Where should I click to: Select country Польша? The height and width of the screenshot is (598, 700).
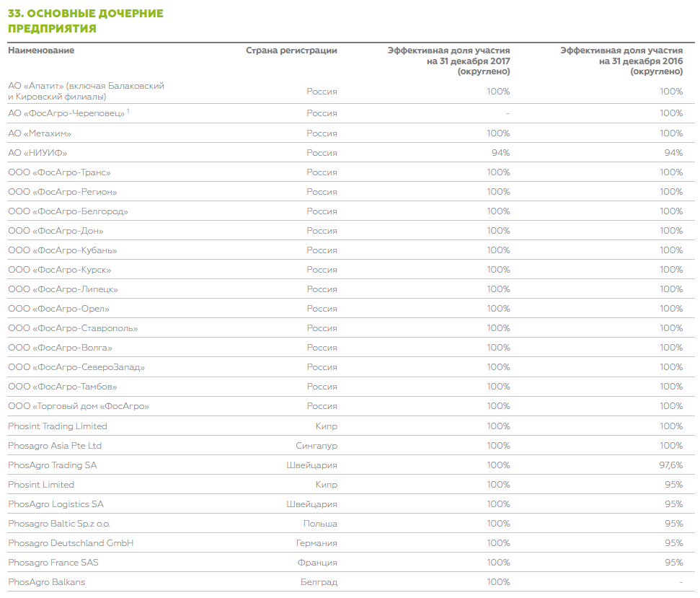tap(320, 524)
